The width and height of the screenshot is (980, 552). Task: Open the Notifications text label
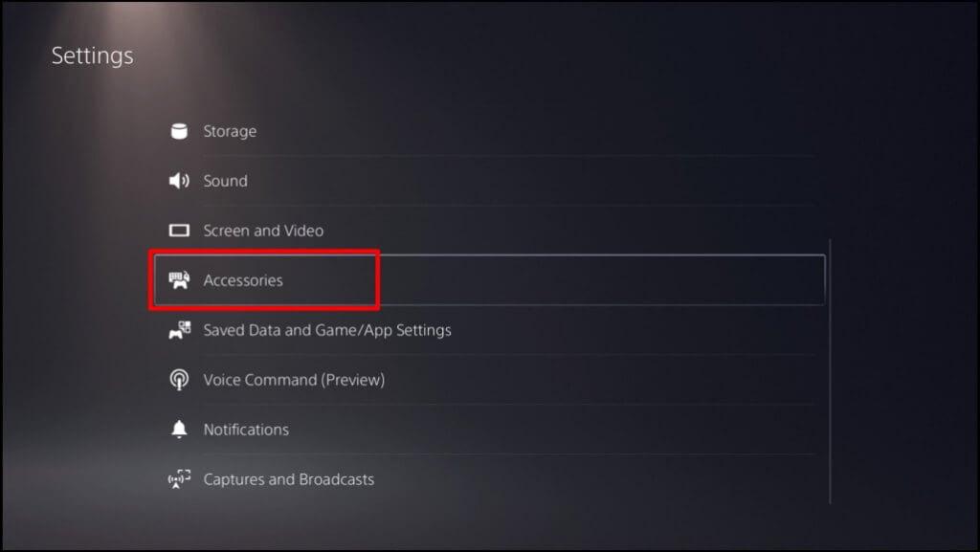(246, 430)
